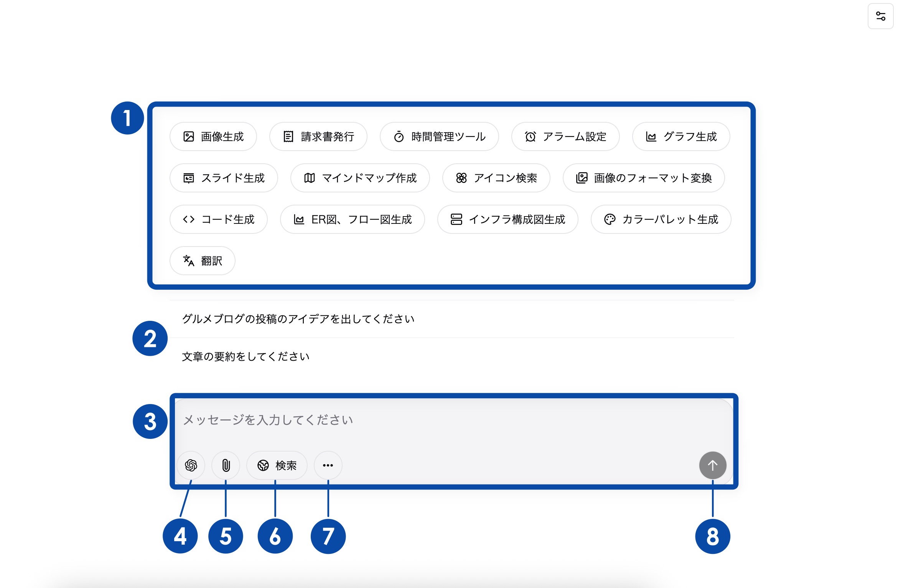Choose the カラーパレット生成 chip
The width and height of the screenshot is (903, 588).
(x=661, y=219)
